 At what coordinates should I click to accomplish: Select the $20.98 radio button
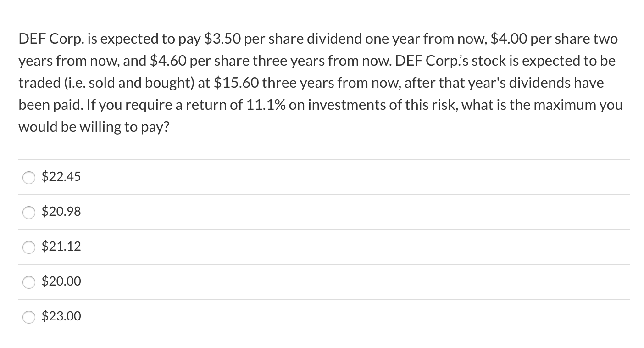click(28, 212)
